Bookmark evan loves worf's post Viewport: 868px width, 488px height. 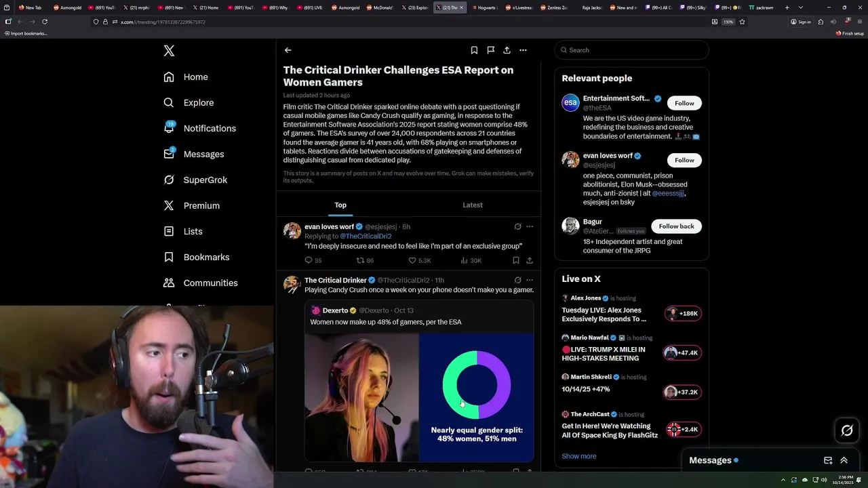click(516, 260)
